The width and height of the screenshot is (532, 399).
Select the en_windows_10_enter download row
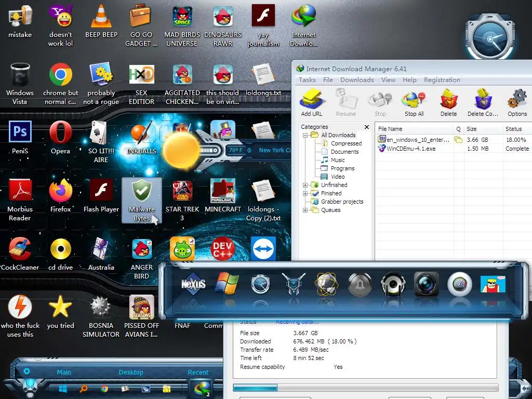(453, 139)
